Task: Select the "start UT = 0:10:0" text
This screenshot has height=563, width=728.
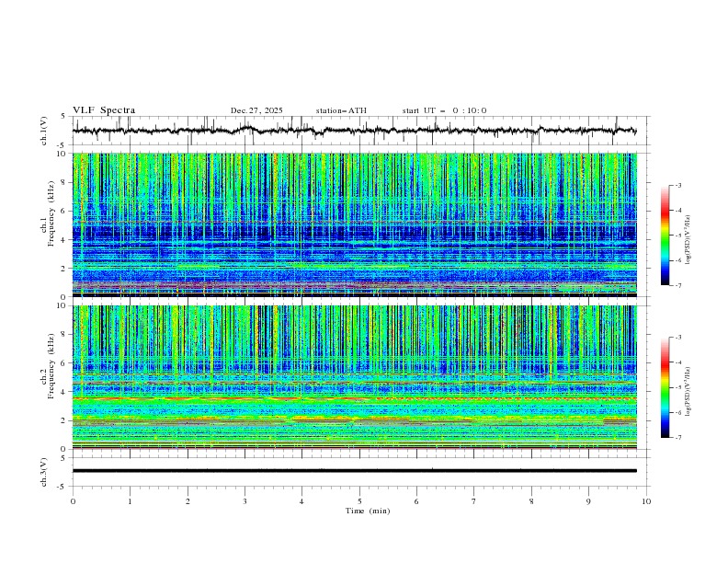Action: coord(444,110)
